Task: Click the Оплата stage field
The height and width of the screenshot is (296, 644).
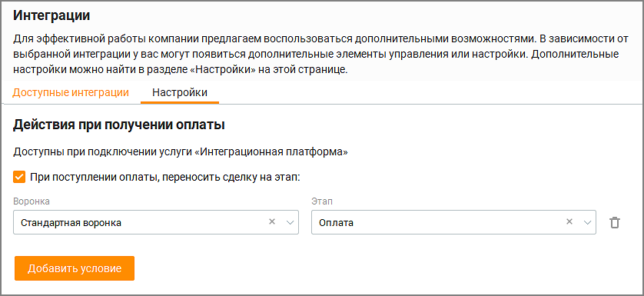Action: coord(453,222)
